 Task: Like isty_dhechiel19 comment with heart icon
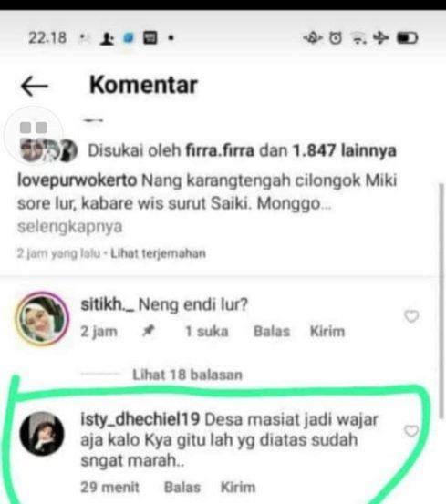click(x=411, y=431)
